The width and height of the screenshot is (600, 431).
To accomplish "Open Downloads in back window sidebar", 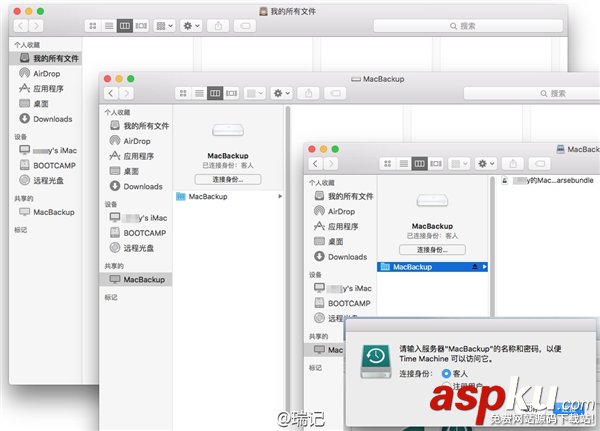I will tap(45, 119).
